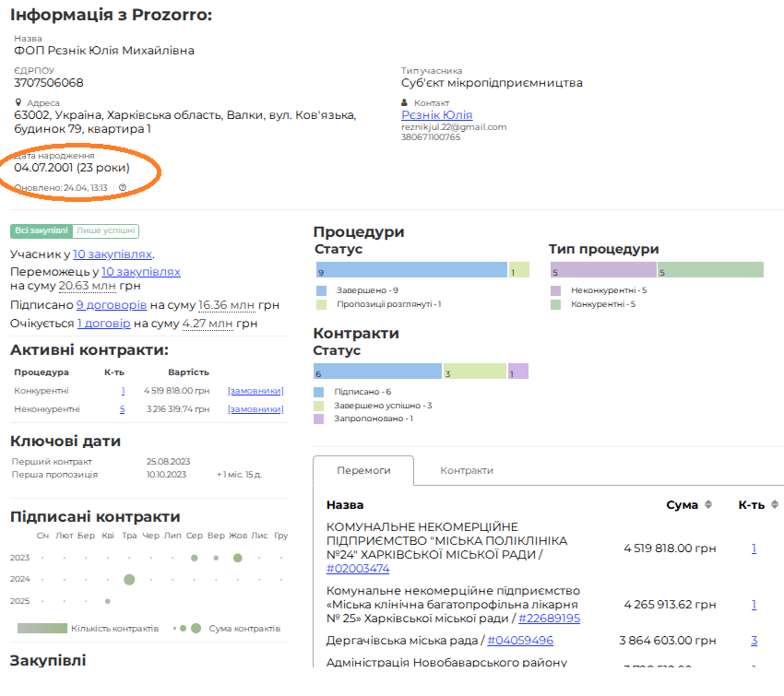
Task: Open Дергачівська міська рада code #04059496
Action: pyautogui.click(x=520, y=641)
